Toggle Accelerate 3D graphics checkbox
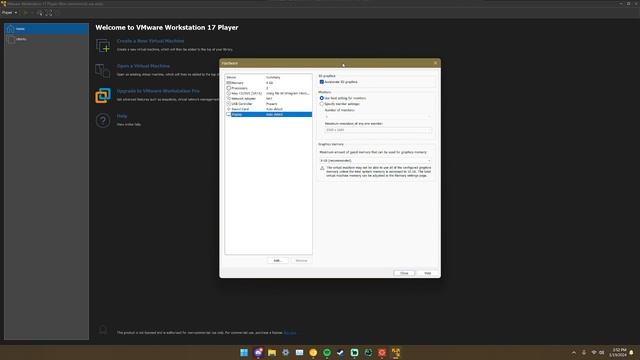 [x=322, y=82]
